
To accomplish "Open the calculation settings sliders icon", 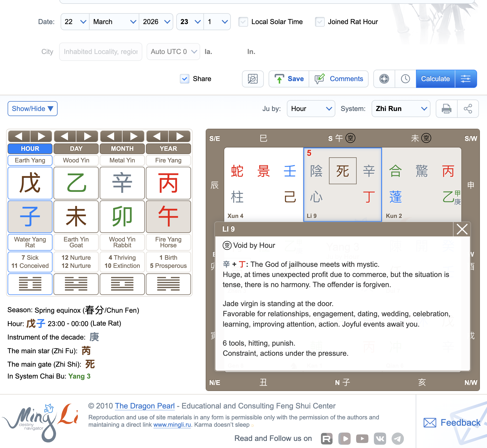I will point(466,79).
